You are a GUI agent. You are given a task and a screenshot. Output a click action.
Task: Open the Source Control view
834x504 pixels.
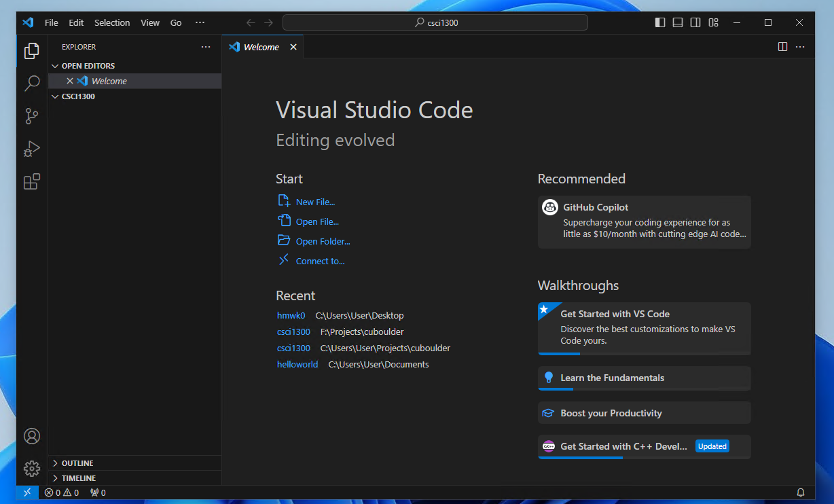click(x=32, y=116)
